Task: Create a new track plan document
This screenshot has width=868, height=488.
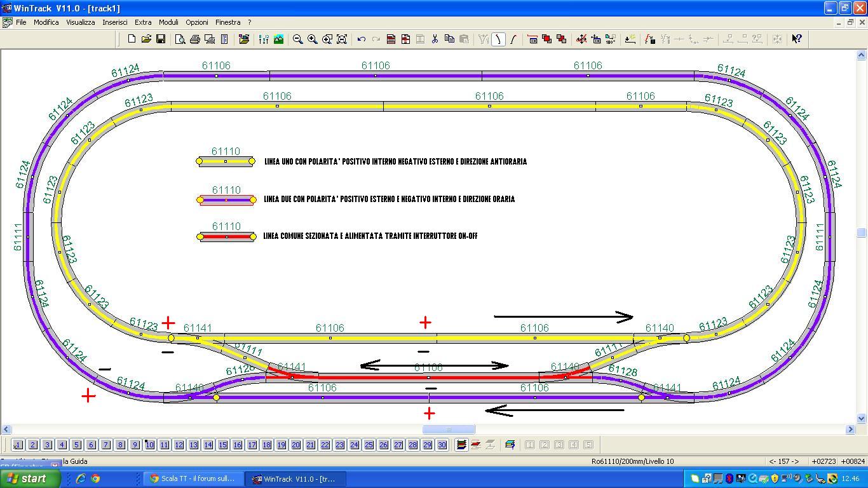Action: 132,39
